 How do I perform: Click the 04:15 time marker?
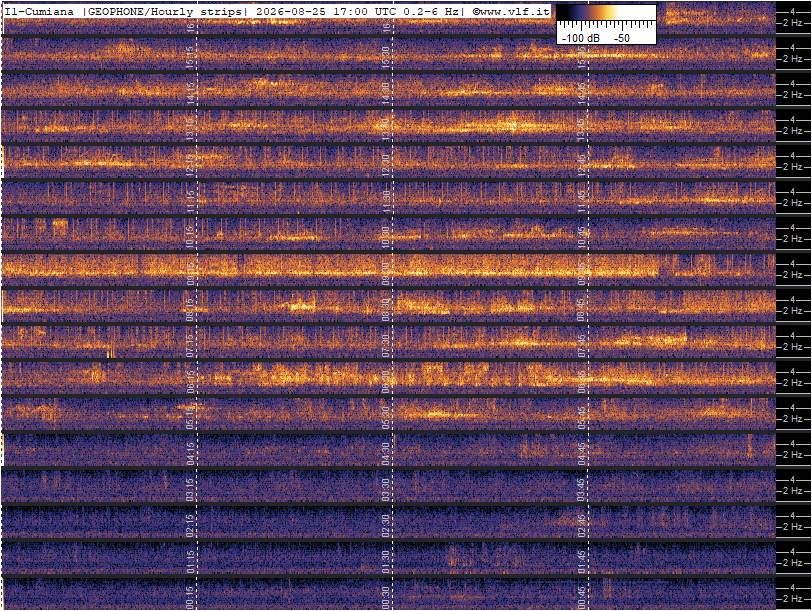(190, 454)
